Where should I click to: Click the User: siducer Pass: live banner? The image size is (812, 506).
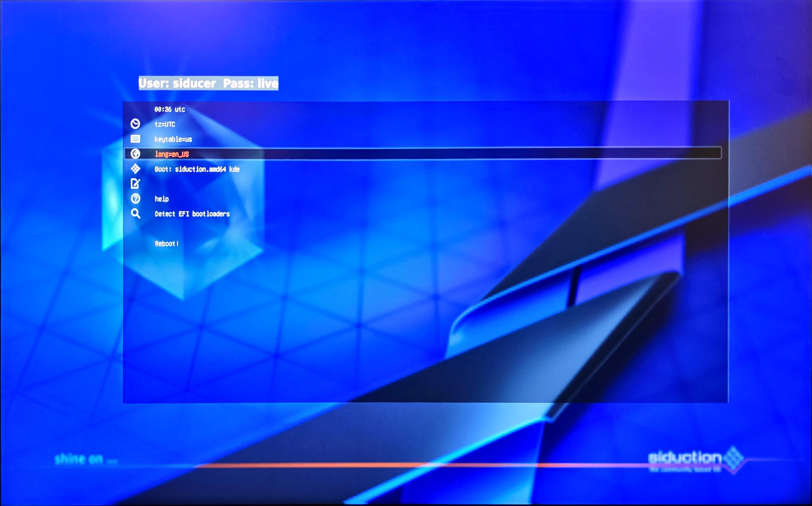[209, 83]
